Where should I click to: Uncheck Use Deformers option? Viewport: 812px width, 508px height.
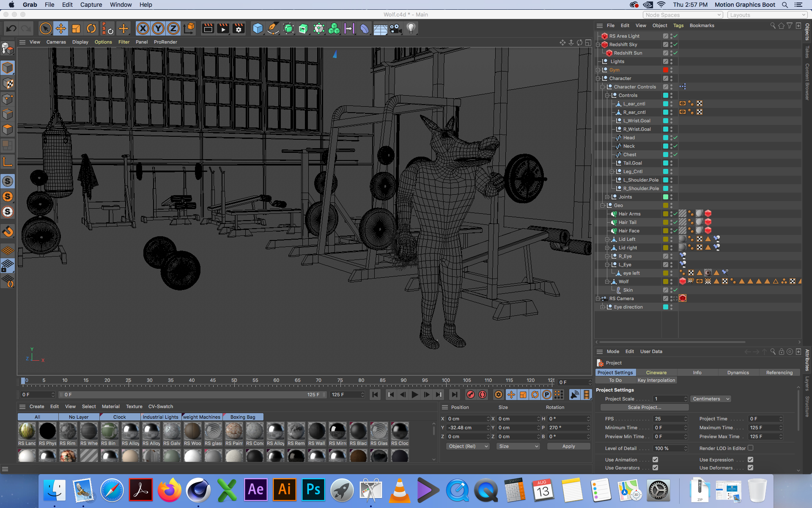750,468
